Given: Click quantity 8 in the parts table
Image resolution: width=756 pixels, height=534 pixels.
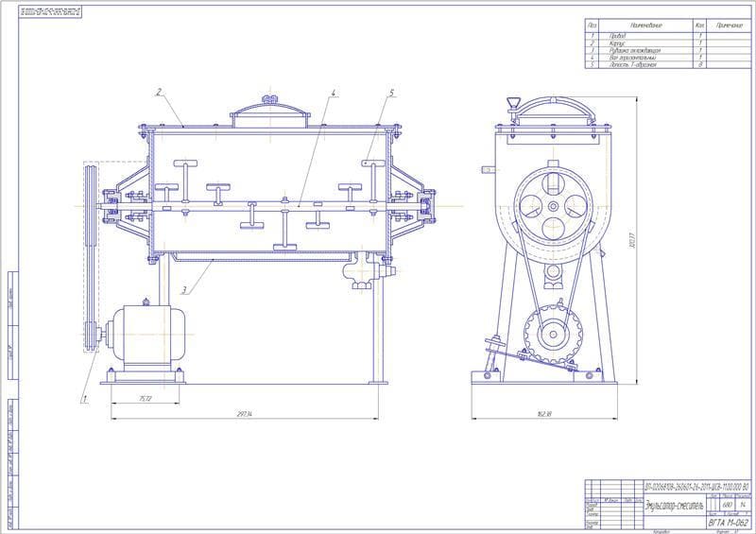Looking at the screenshot, I should point(700,64).
